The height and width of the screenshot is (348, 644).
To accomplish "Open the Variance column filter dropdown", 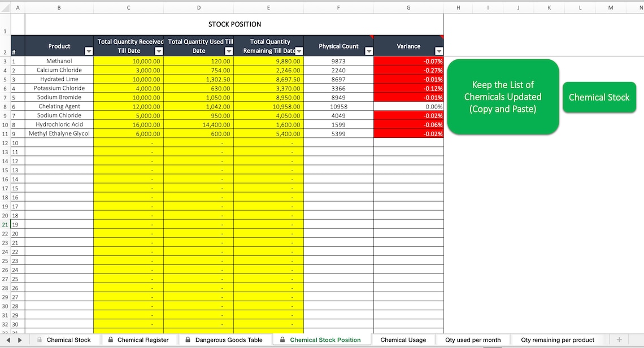I will coord(440,51).
